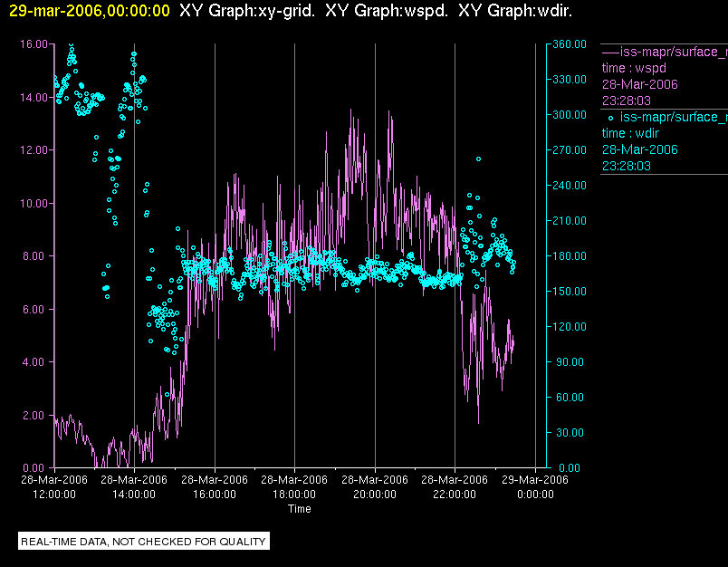This screenshot has height=567, width=728.
Task: Click the cyan 28-Mar-2006 date in wdir legend
Action: 640,149
